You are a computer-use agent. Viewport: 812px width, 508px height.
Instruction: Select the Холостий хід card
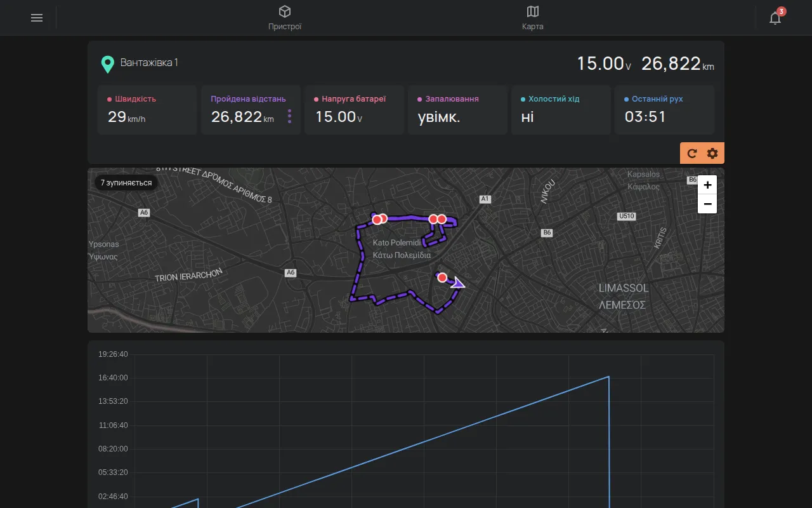pyautogui.click(x=561, y=110)
